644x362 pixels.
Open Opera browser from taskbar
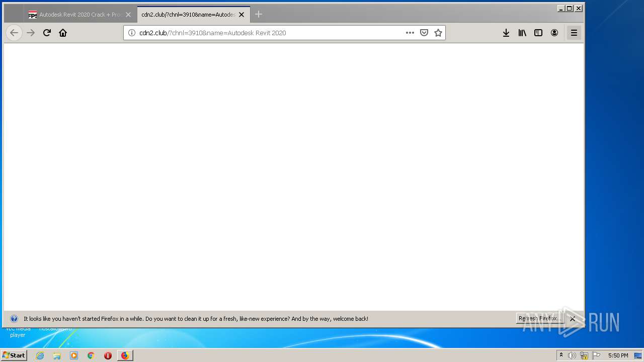click(108, 355)
